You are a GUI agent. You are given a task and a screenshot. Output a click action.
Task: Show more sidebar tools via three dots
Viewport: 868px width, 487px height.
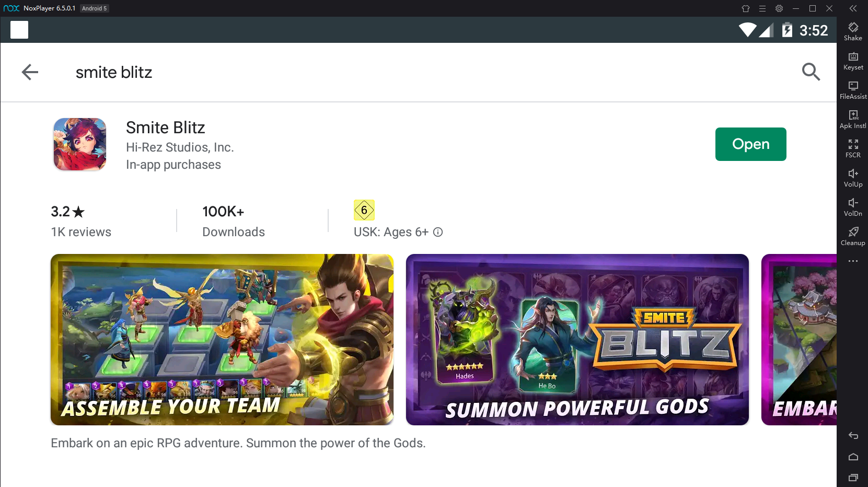853,261
